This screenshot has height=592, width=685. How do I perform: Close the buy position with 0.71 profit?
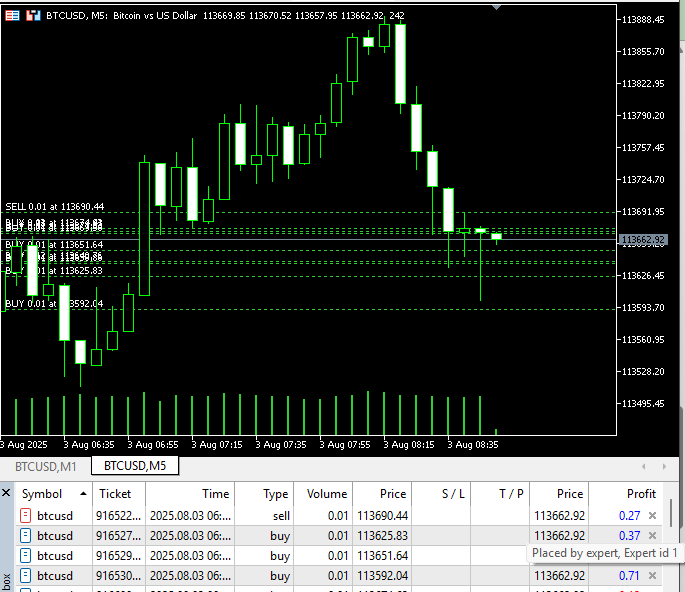(652, 576)
